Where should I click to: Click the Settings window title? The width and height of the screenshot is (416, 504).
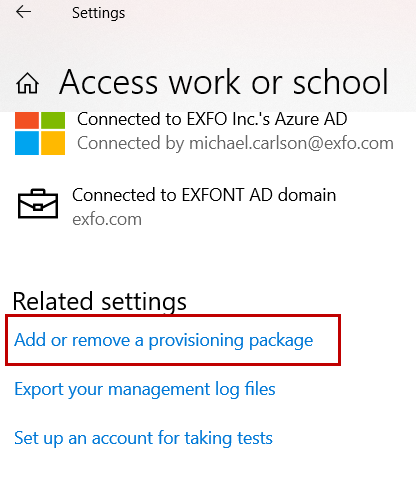click(99, 13)
